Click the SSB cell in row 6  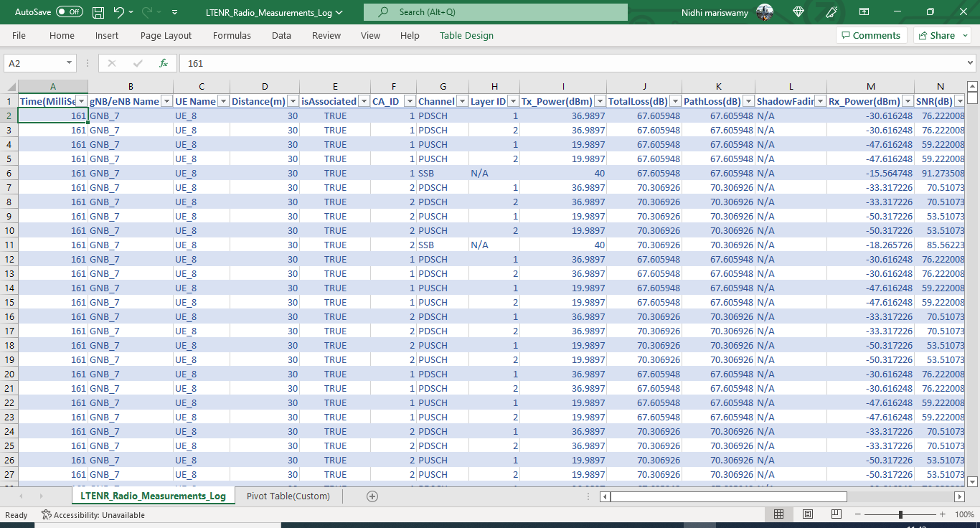pos(443,173)
